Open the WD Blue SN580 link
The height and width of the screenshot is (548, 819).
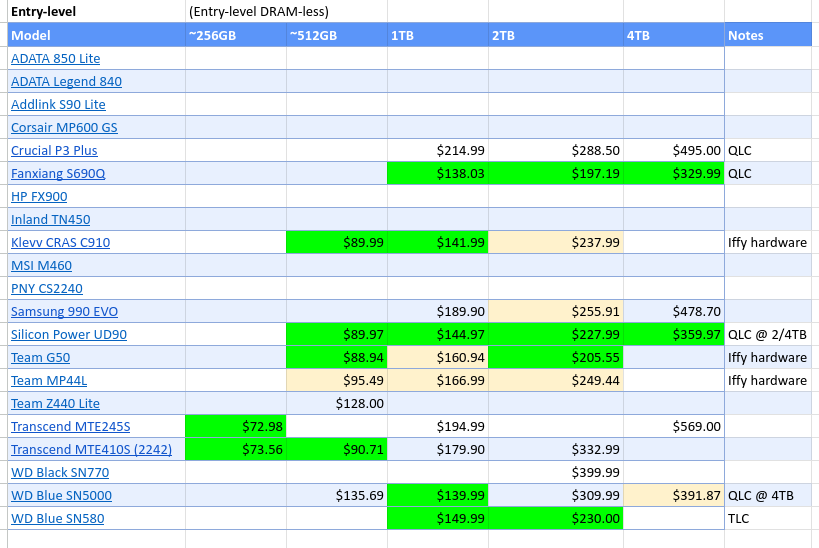click(x=57, y=518)
